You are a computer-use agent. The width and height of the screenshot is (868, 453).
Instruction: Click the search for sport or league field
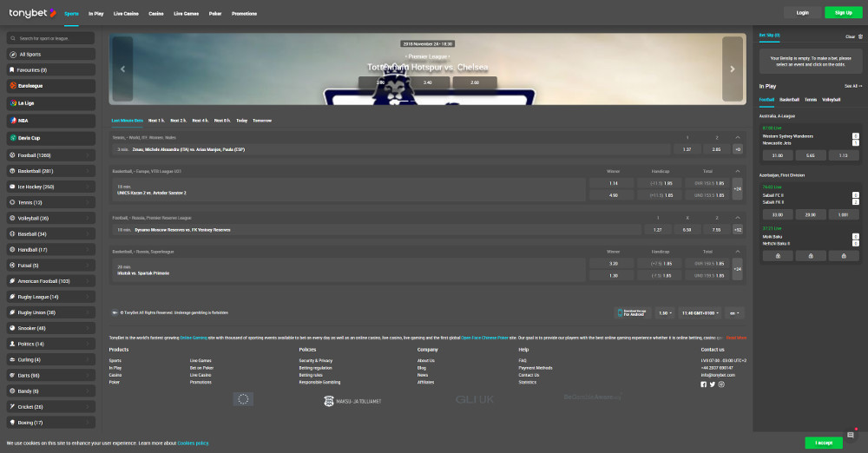coord(51,38)
